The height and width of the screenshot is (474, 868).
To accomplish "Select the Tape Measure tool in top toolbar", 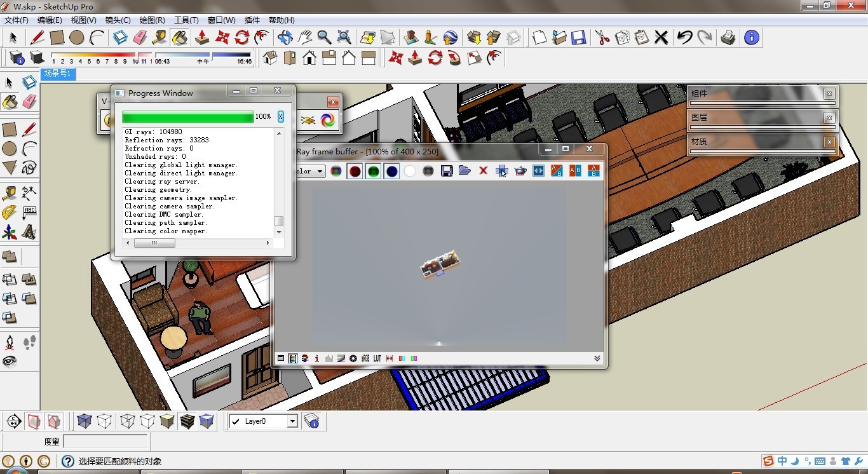I will (159, 37).
